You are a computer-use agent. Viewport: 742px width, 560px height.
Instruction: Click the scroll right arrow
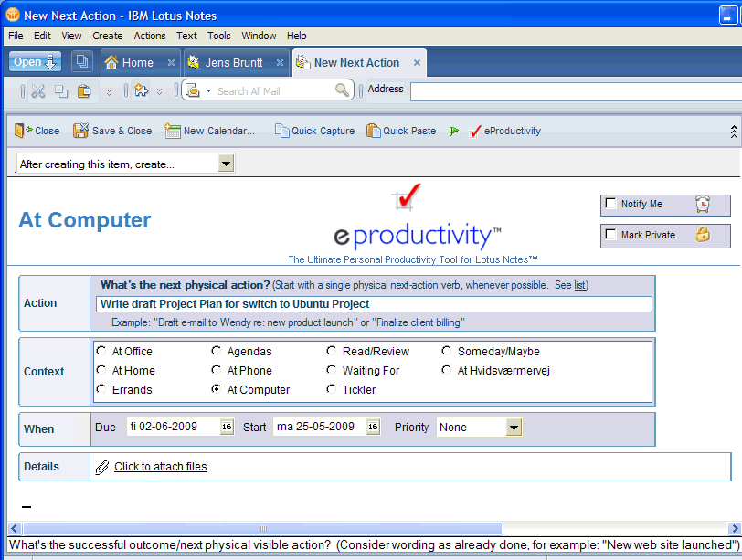click(x=734, y=528)
